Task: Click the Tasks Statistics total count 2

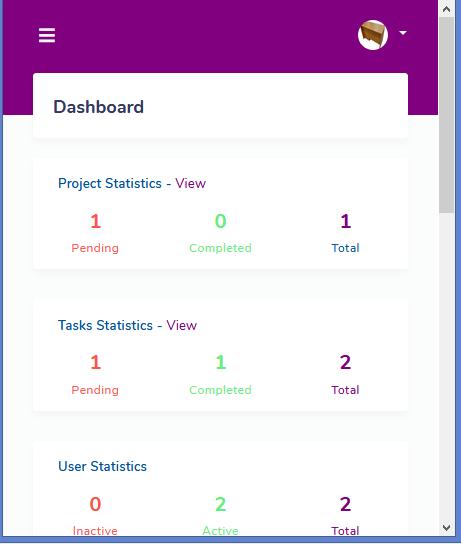Action: (345, 362)
